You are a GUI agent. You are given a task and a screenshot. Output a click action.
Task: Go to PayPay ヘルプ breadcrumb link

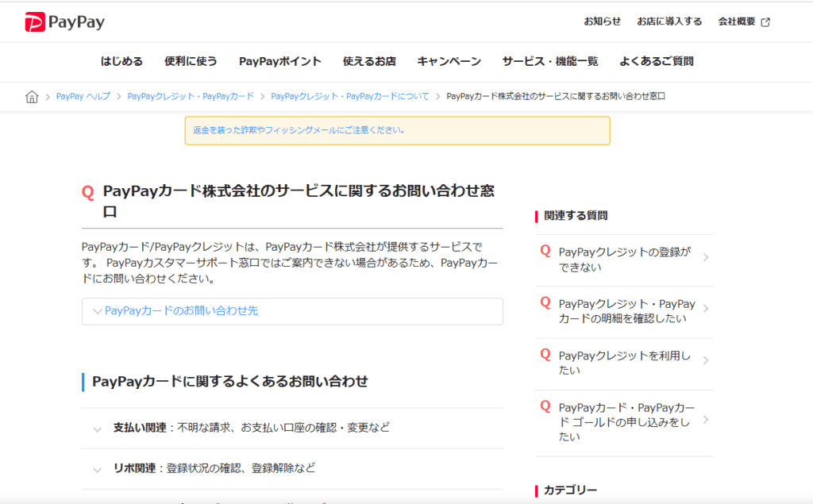point(83,97)
